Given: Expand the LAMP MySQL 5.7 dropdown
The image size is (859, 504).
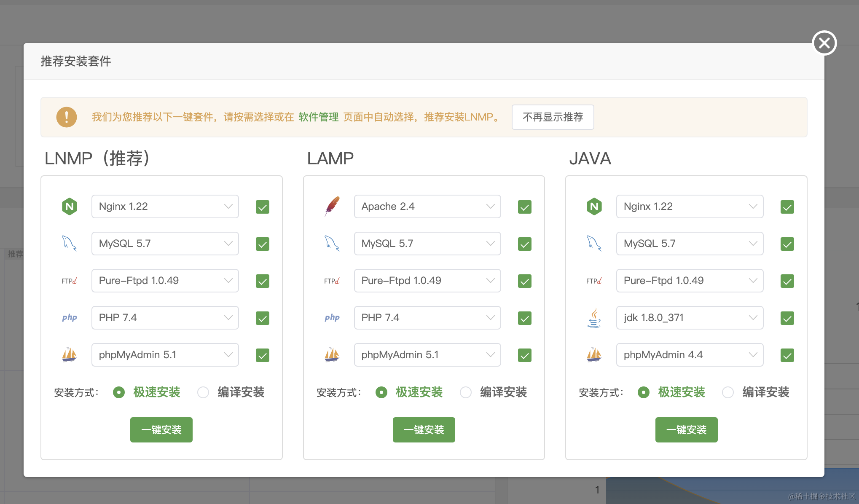Looking at the screenshot, I should [427, 244].
